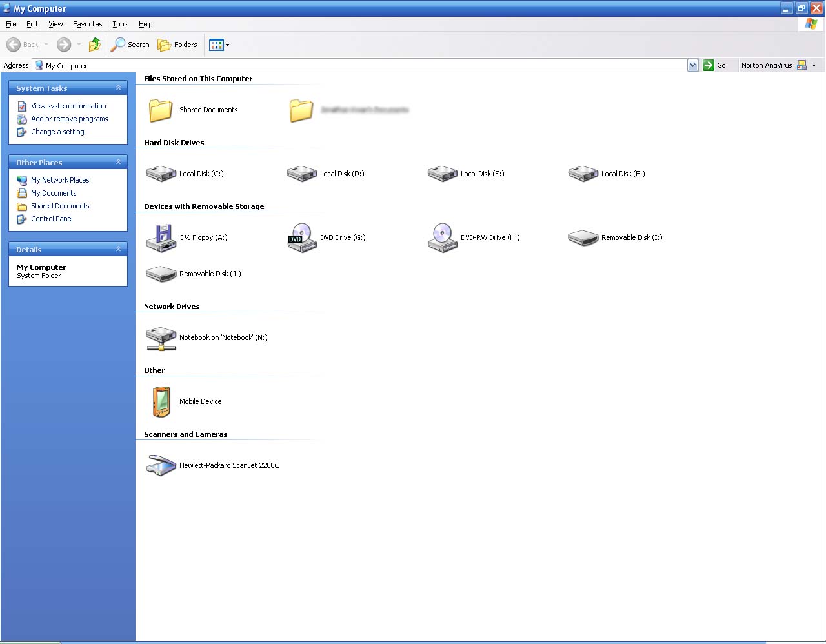Toggle the Folders pane button
The width and height of the screenshot is (826, 644).
[x=178, y=45]
